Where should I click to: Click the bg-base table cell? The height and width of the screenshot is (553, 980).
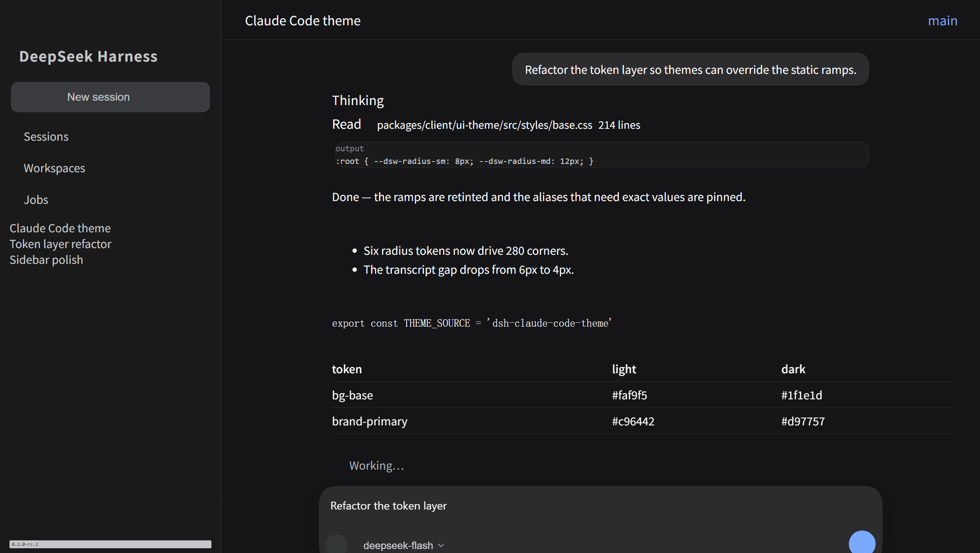pos(352,395)
